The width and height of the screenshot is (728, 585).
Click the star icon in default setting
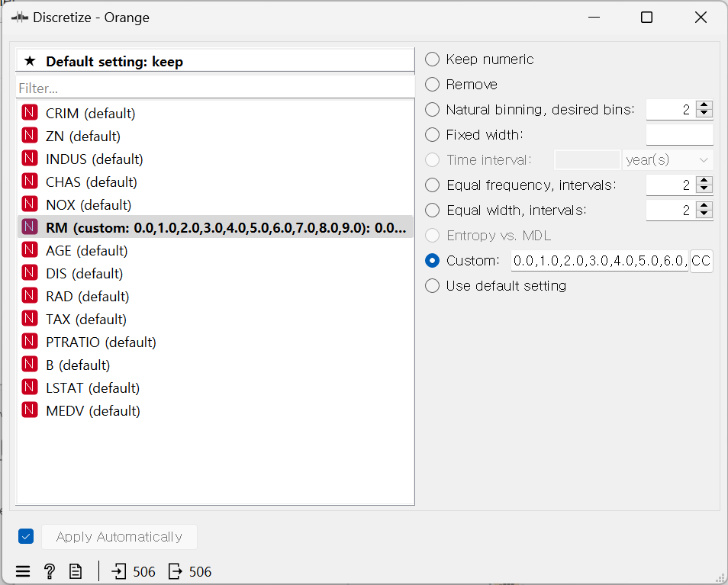(x=30, y=61)
